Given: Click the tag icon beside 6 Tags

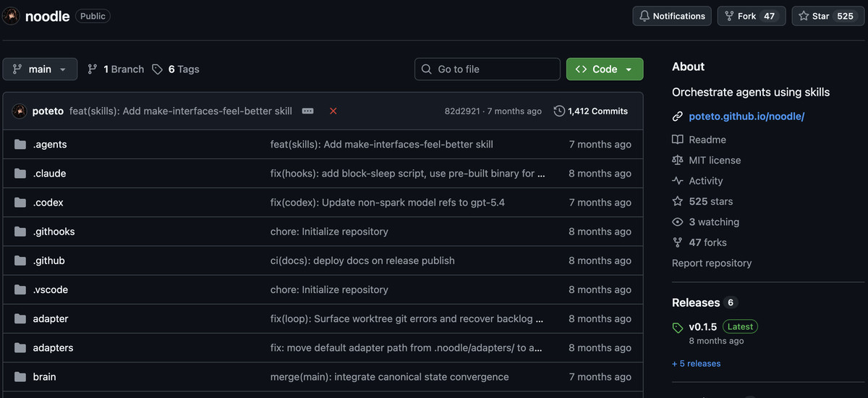Looking at the screenshot, I should (158, 69).
